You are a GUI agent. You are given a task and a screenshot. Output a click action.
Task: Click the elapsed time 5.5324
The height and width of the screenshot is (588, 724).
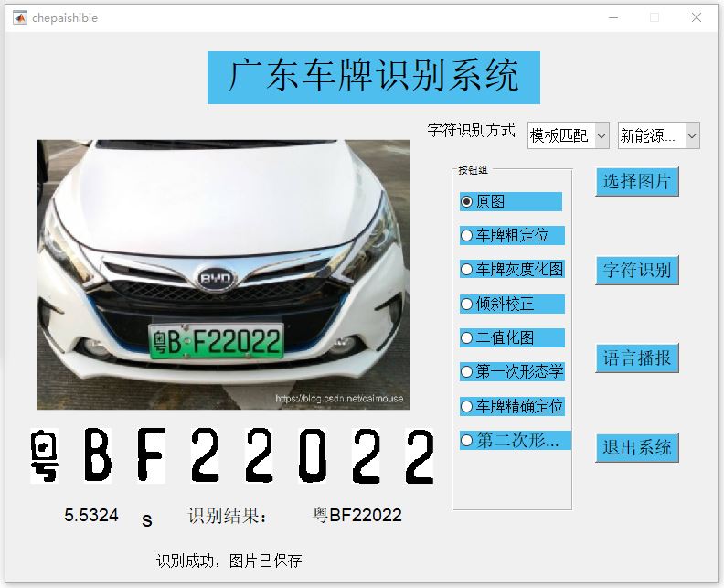click(x=91, y=515)
